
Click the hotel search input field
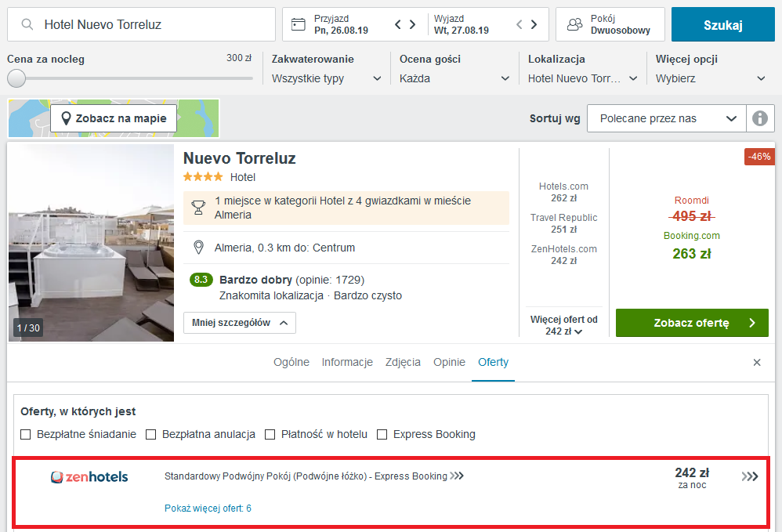pyautogui.click(x=141, y=24)
